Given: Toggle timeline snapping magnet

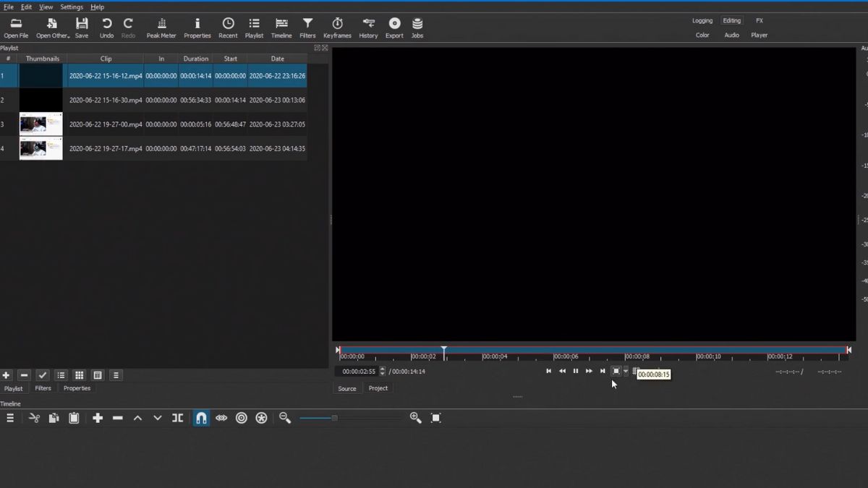Looking at the screenshot, I should pos(201,418).
